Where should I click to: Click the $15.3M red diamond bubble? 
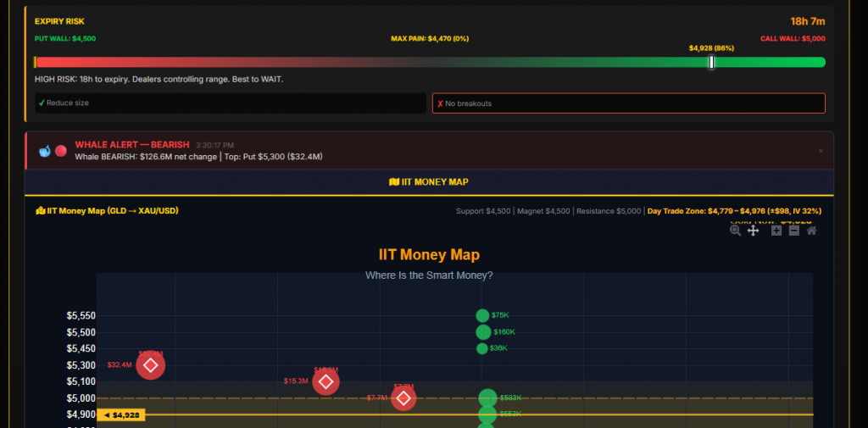(x=325, y=381)
